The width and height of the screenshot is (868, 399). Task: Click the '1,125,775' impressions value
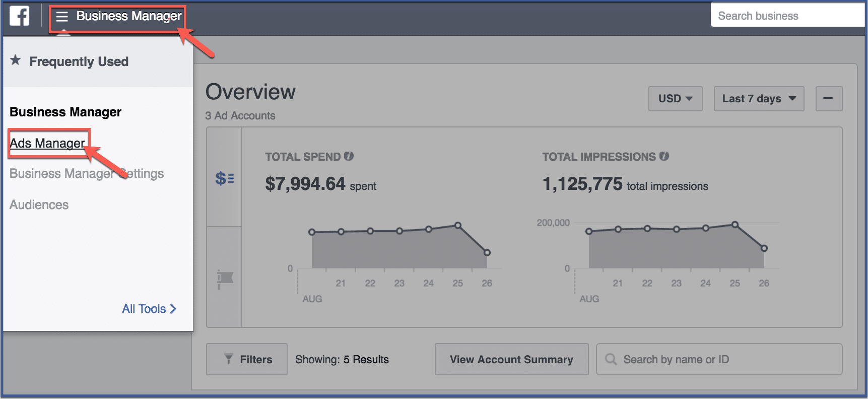tap(582, 184)
